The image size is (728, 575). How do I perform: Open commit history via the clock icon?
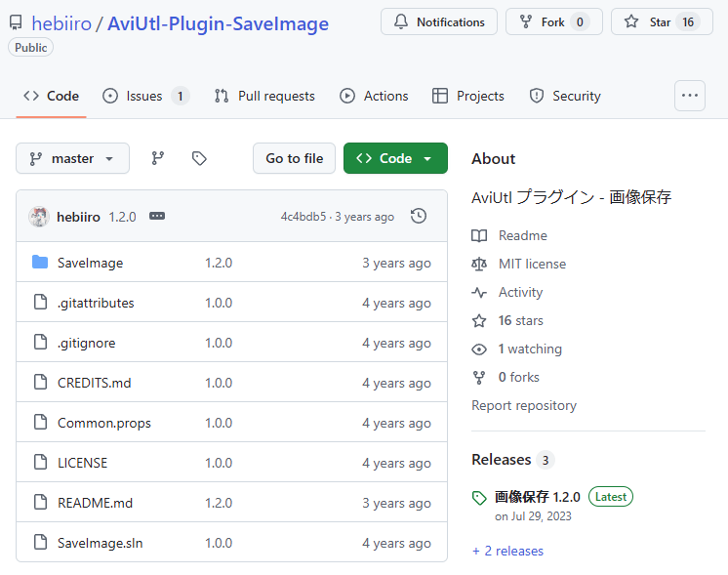(419, 216)
